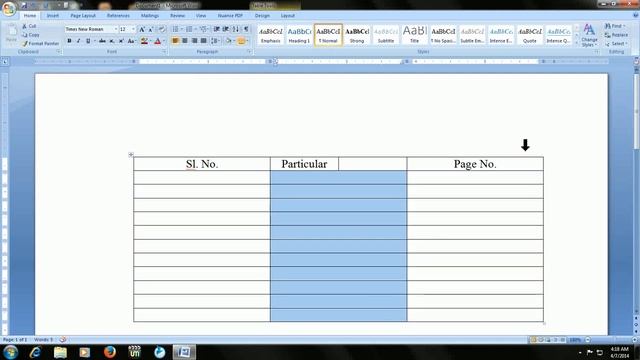Click the Shrink Font icon
Image resolution: width=640 pixels, height=360 pixels.
pyautogui.click(x=151, y=29)
